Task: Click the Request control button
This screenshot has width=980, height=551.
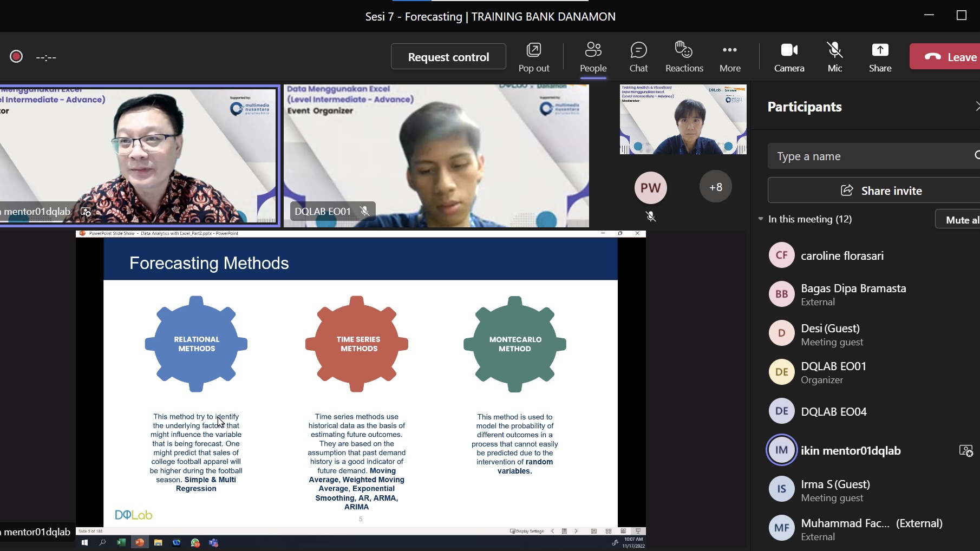Action: [x=448, y=57]
